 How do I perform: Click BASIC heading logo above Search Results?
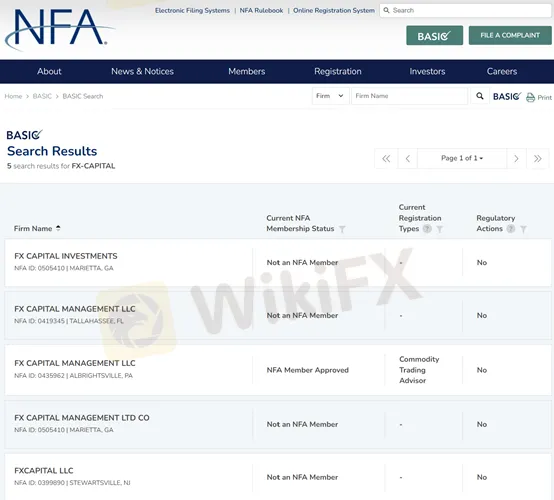[x=24, y=135]
